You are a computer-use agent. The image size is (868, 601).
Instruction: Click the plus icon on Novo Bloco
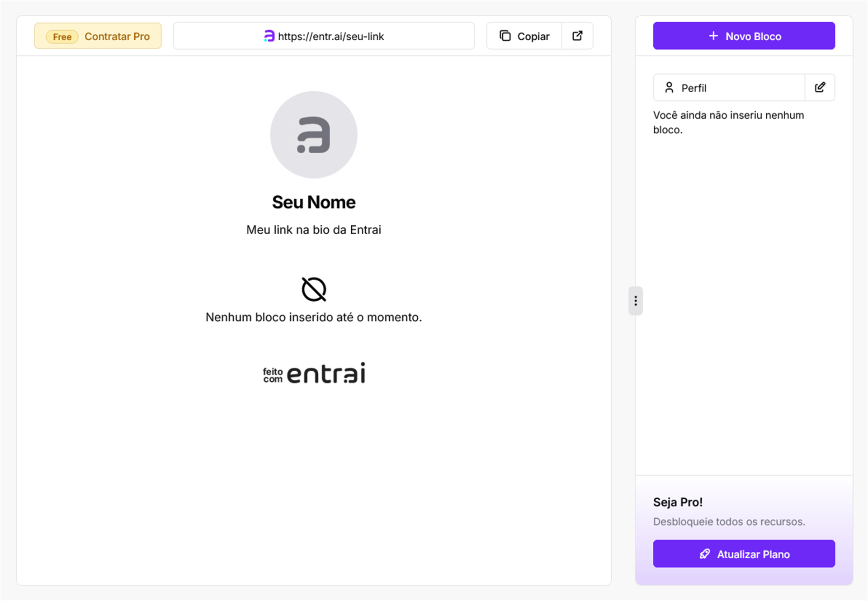713,36
